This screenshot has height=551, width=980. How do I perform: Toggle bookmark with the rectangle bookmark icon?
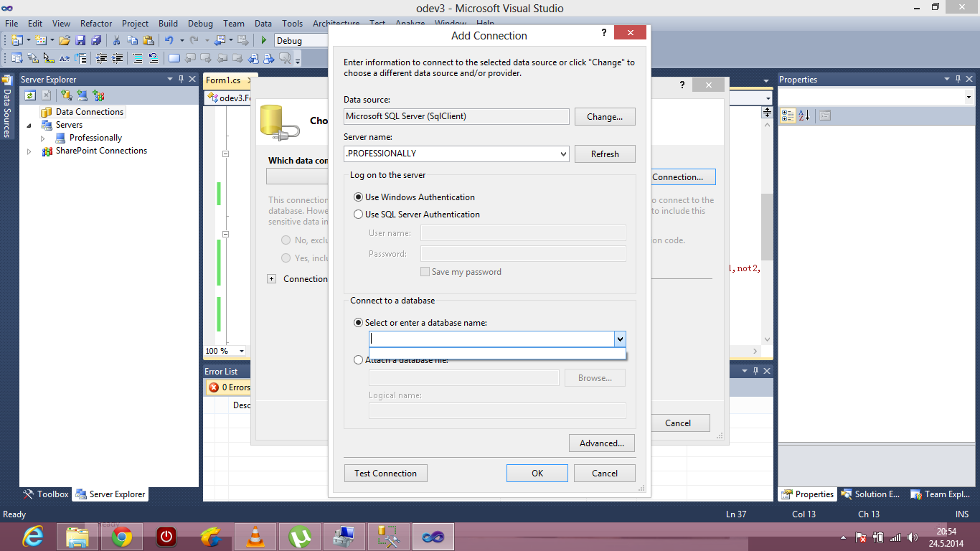pos(174,58)
